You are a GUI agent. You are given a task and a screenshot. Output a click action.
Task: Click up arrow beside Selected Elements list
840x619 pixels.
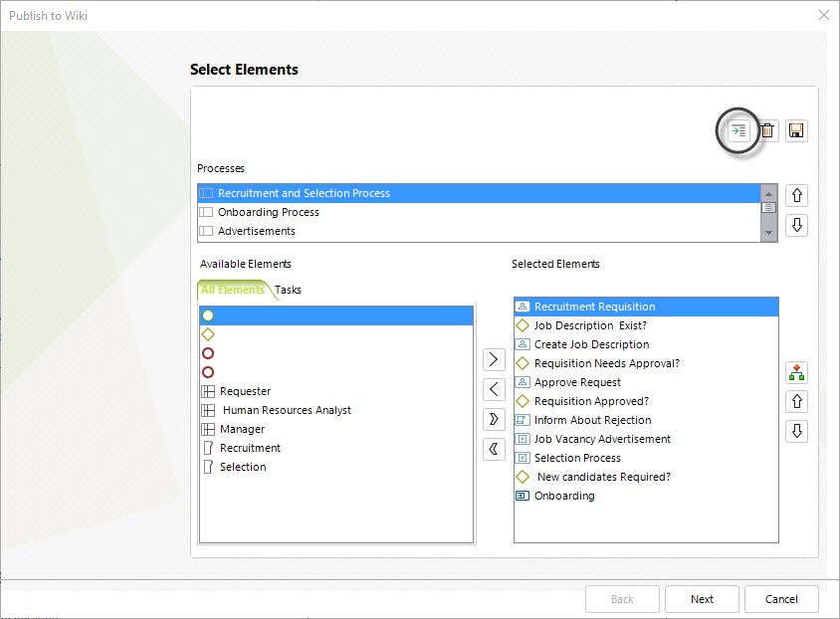pos(796,402)
